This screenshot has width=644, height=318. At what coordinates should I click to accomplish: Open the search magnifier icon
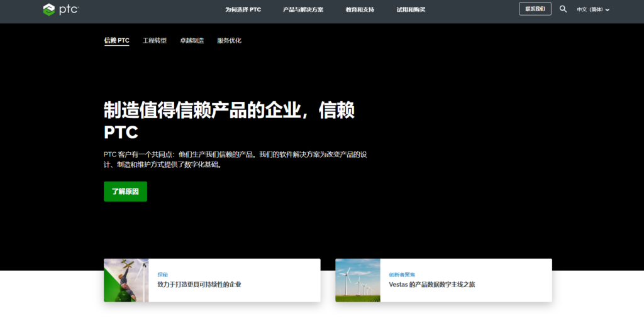point(563,9)
